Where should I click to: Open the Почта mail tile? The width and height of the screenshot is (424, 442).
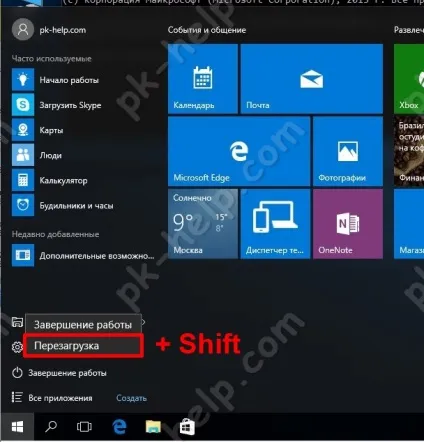point(311,79)
